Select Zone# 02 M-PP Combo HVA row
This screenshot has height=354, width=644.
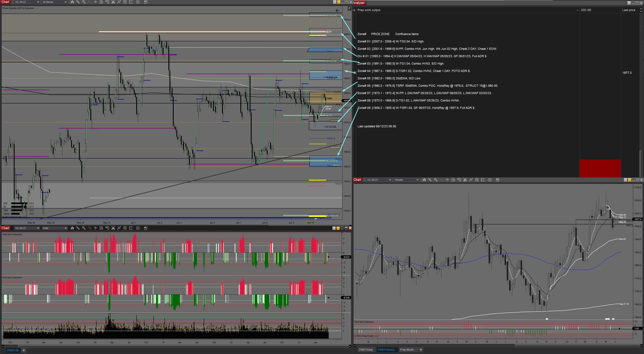click(x=427, y=49)
